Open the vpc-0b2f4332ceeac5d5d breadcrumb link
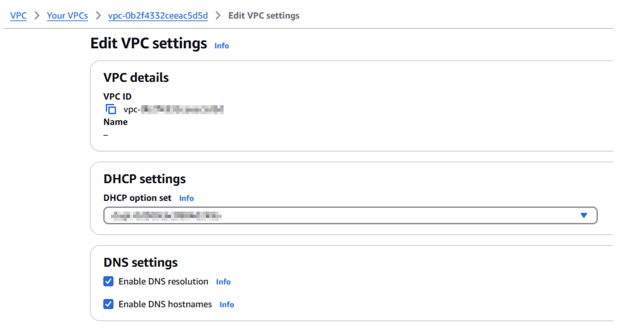Screen dimensions: 644x334 (x=158, y=16)
